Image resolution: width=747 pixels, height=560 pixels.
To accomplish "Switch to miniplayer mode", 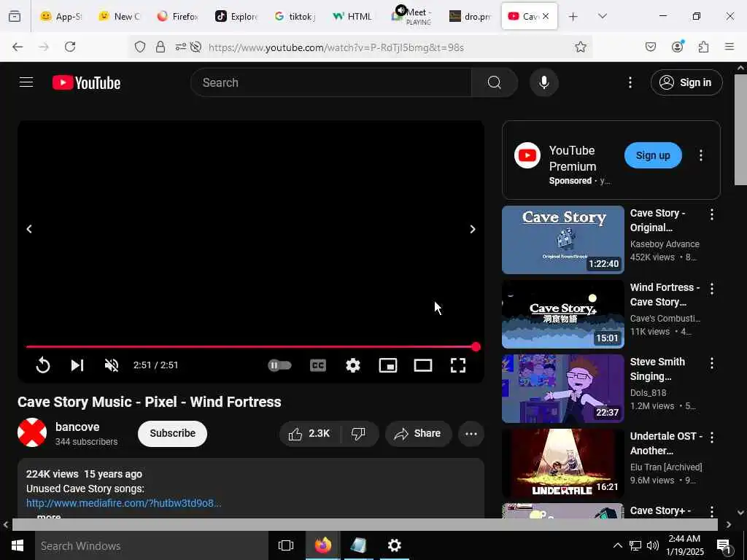I will coord(388,365).
